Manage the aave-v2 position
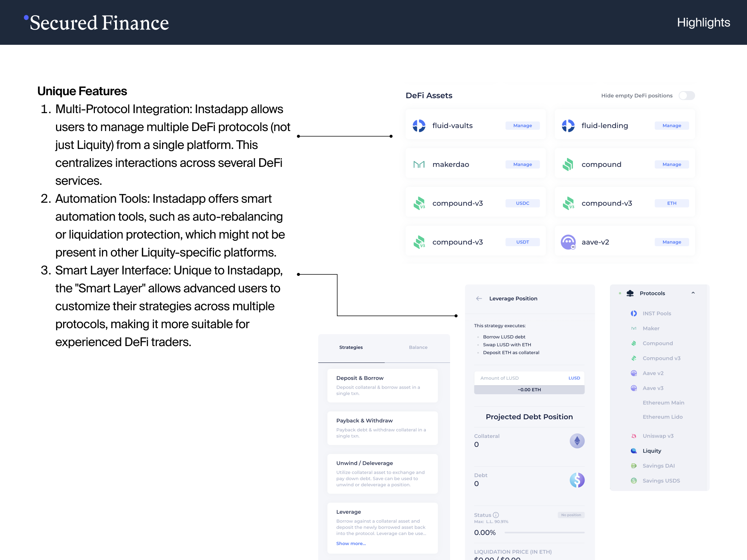Image resolution: width=747 pixels, height=560 pixels. 672,242
